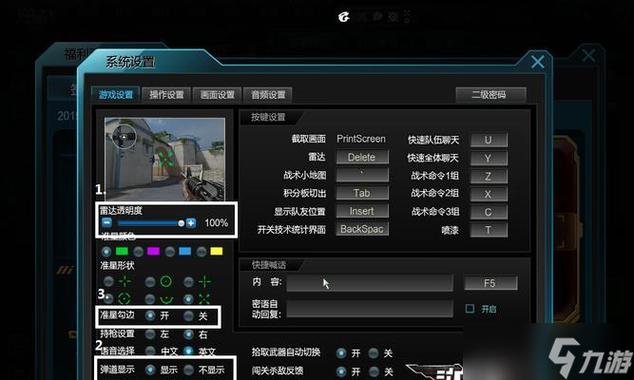Image resolution: width=634 pixels, height=380 pixels.
Task: Set 弹道显示 to 显示
Action: 150,369
